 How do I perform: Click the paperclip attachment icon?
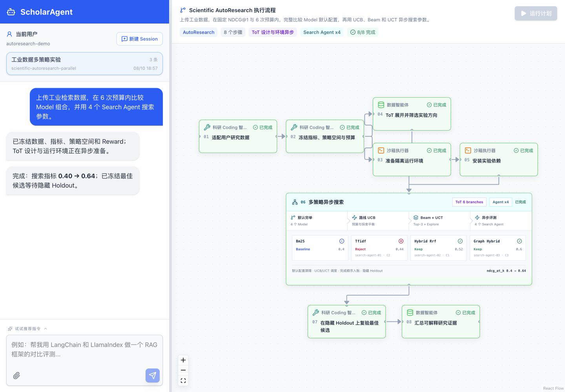click(x=16, y=376)
